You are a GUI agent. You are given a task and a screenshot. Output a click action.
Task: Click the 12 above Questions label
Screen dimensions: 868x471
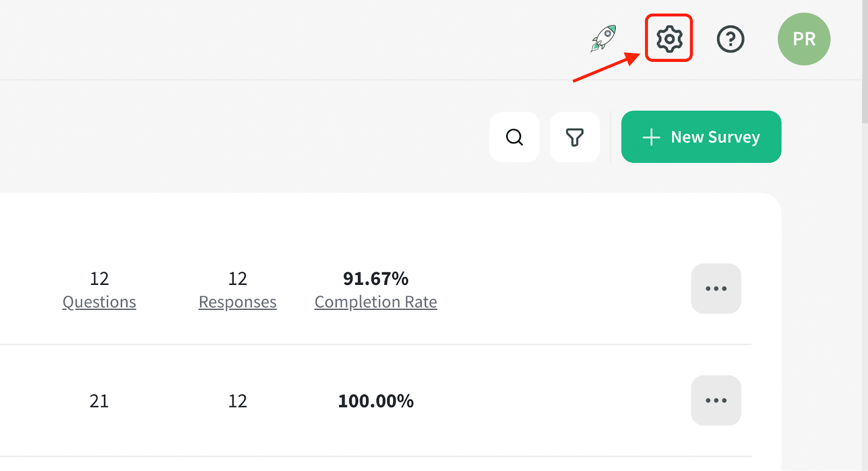click(99, 278)
